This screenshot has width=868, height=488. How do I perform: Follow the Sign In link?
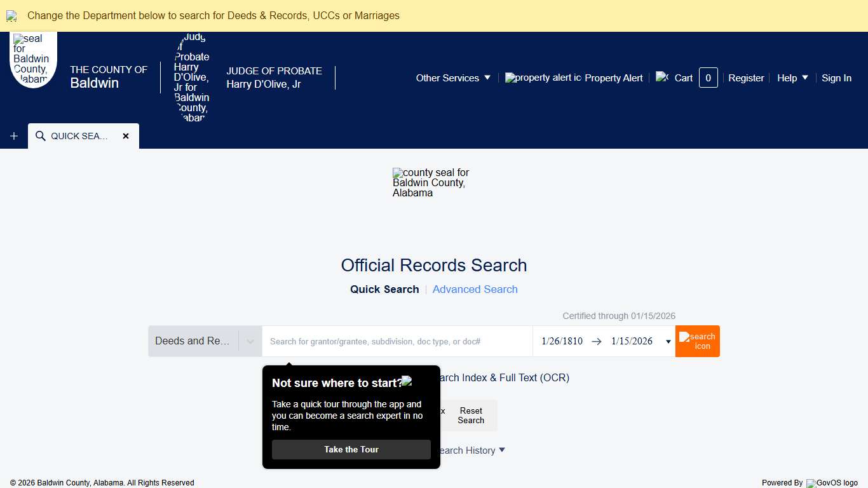[x=836, y=78]
